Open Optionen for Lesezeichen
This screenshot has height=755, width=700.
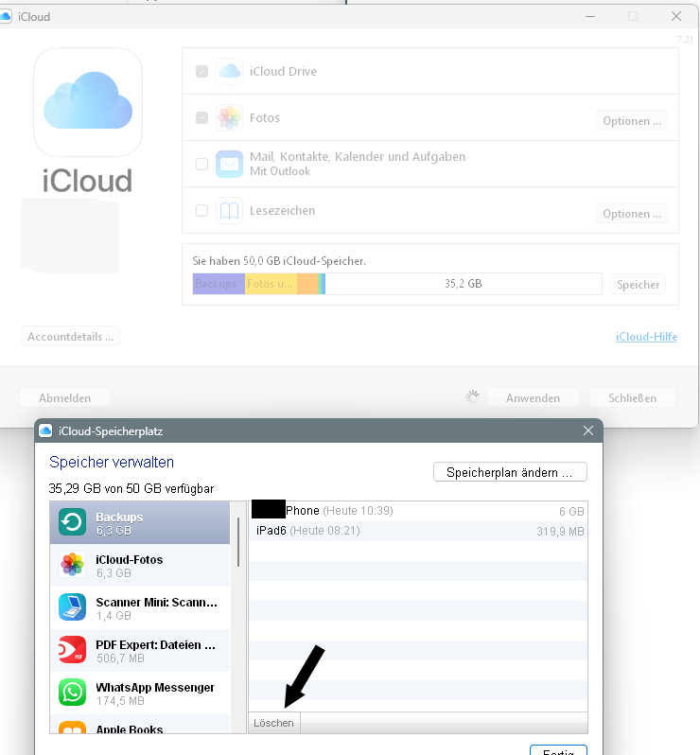coord(632,213)
